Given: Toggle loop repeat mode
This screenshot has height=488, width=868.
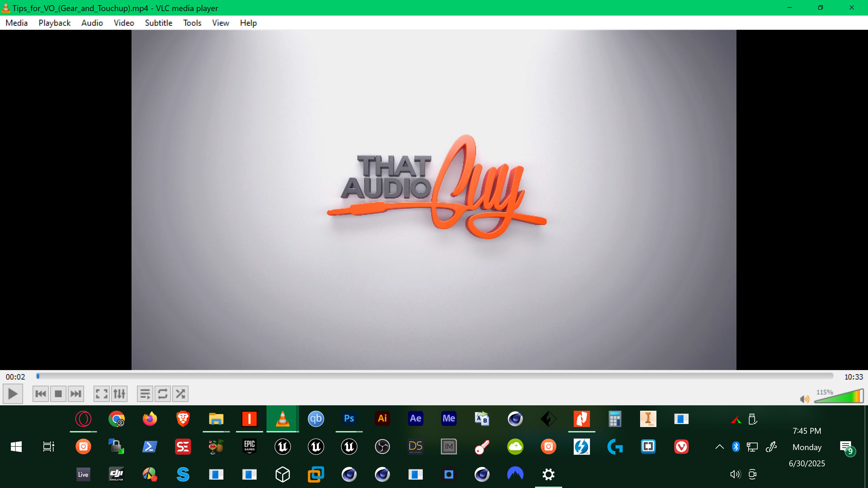Looking at the screenshot, I should pos(163,394).
